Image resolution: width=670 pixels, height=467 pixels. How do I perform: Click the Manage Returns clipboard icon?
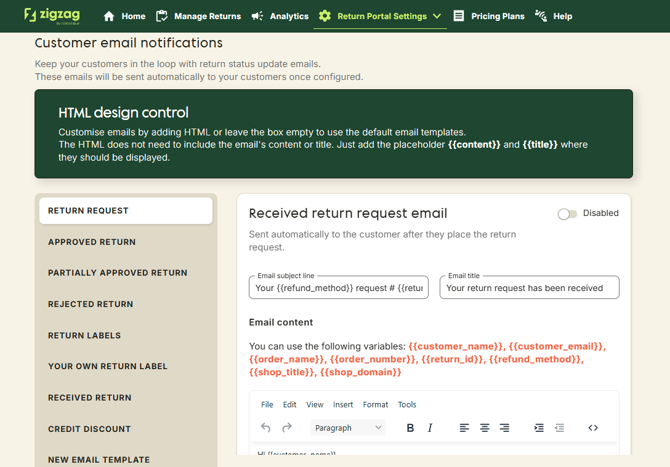click(162, 16)
